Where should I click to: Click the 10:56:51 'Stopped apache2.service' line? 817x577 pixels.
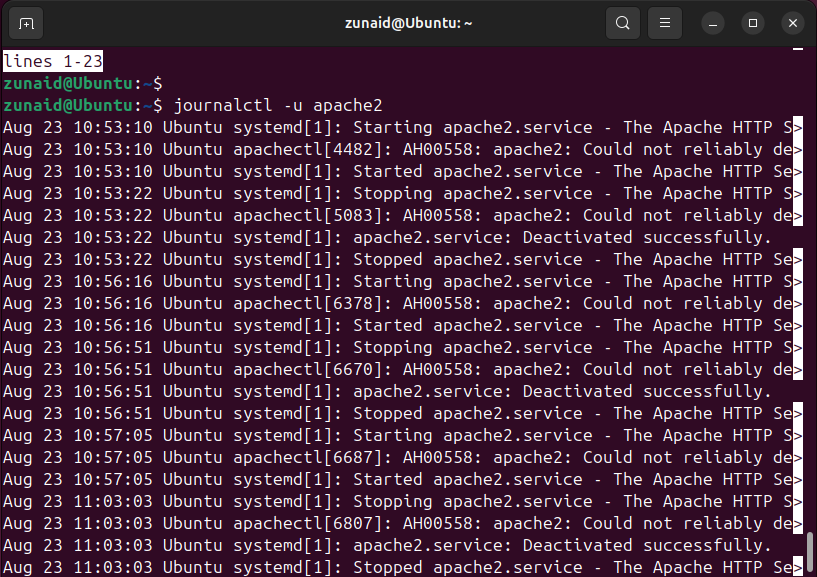click(x=403, y=414)
